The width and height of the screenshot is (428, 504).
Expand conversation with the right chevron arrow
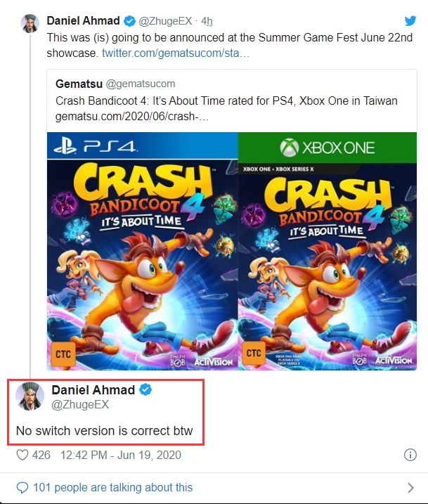[x=410, y=488]
